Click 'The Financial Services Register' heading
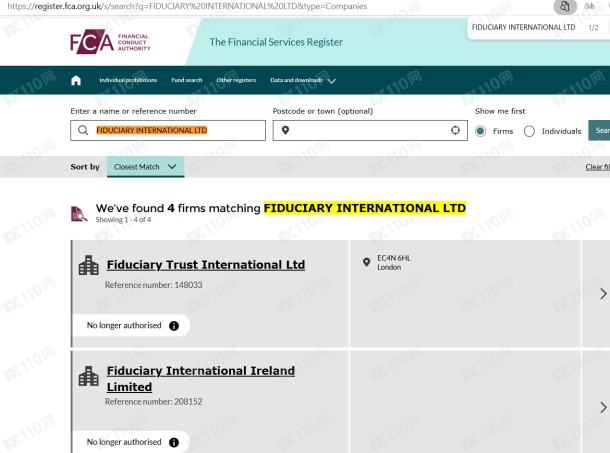 click(276, 42)
